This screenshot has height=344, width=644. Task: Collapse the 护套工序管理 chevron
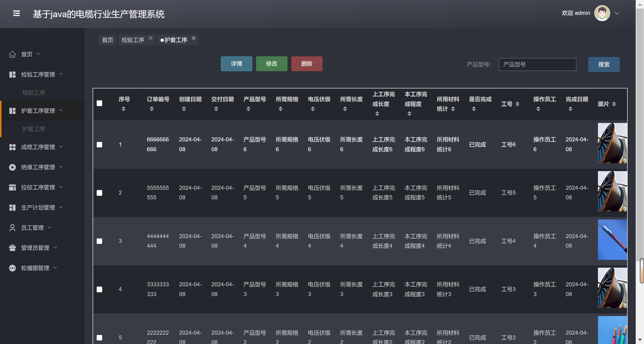pyautogui.click(x=61, y=110)
